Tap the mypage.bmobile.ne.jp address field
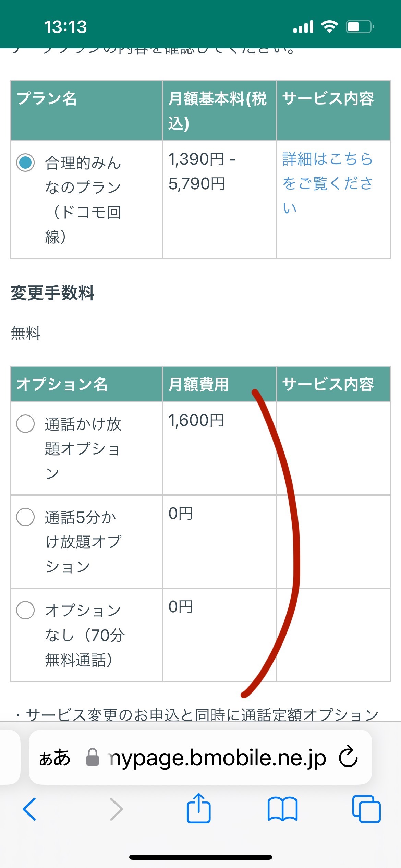Screen dimensions: 401x868 tap(216, 757)
